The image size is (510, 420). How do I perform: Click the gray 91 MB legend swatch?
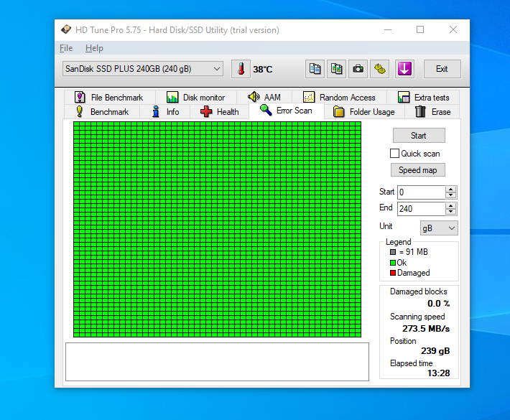click(x=393, y=252)
